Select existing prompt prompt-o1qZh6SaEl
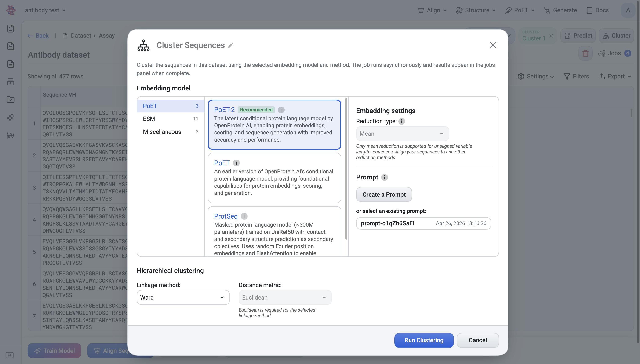 tap(423, 223)
